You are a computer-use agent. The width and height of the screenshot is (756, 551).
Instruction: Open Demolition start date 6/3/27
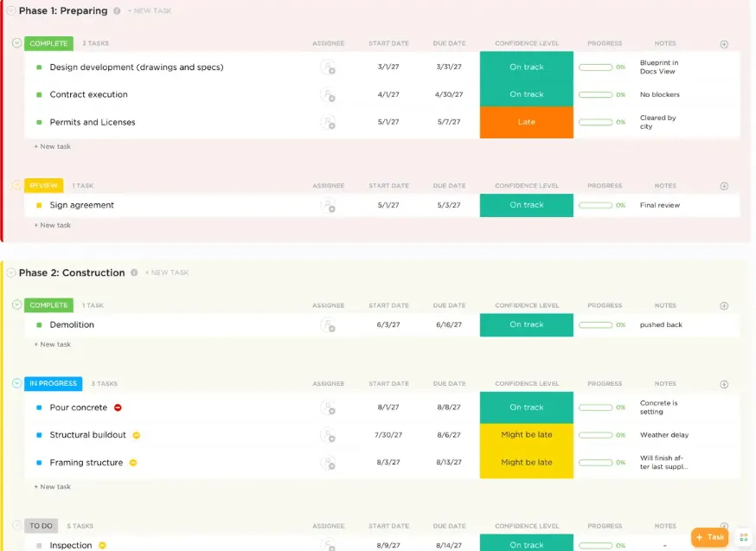[388, 325]
